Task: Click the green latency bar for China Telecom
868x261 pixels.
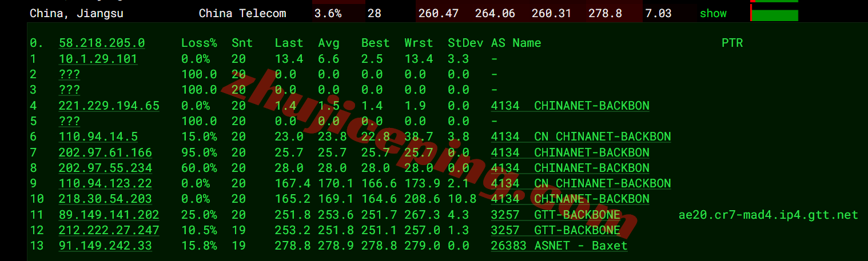Action: (774, 15)
